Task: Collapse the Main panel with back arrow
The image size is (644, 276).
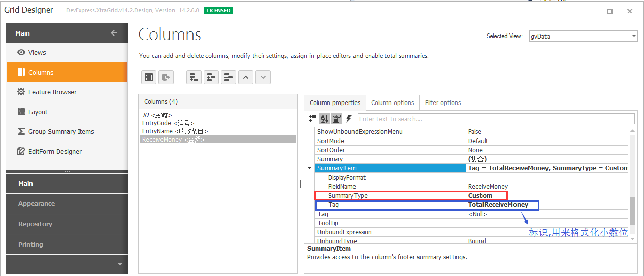Action: (114, 33)
